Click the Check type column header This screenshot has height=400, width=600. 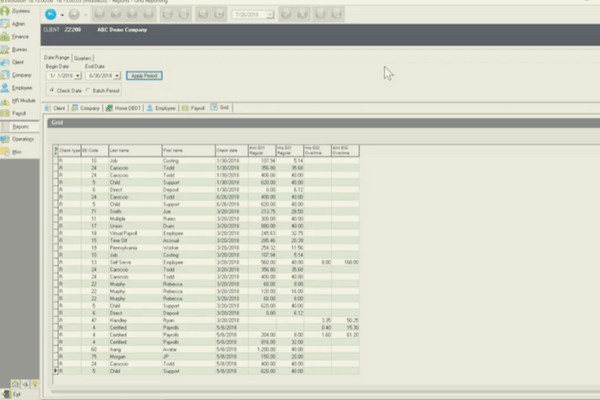(x=70, y=151)
